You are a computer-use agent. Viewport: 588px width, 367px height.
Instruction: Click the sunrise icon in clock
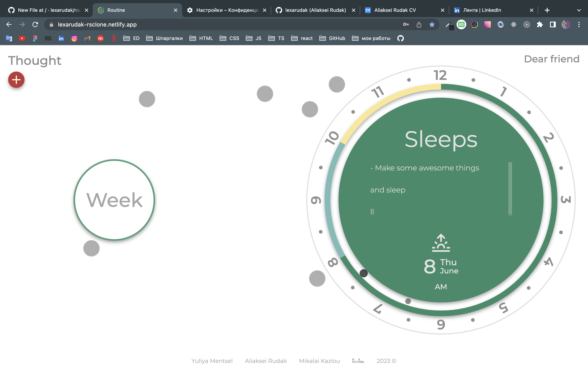click(441, 243)
